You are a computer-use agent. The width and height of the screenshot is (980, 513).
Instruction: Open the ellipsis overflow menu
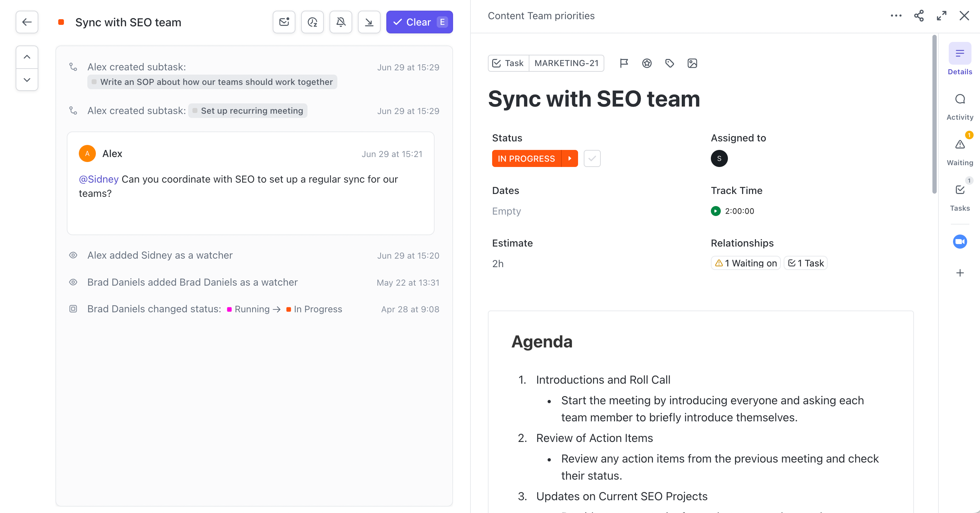click(896, 16)
